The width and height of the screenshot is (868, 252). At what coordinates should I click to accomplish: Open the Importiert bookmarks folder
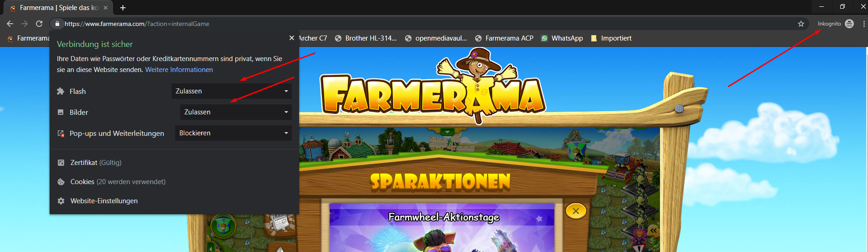click(x=611, y=38)
